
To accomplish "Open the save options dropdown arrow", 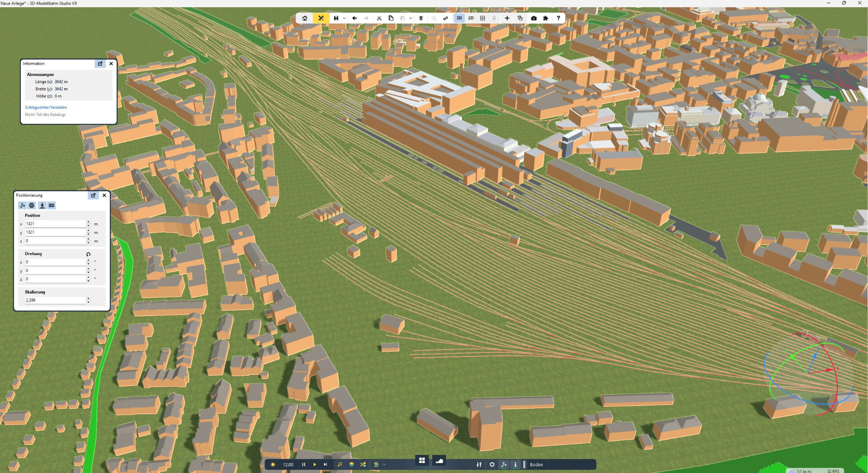I will (x=344, y=18).
